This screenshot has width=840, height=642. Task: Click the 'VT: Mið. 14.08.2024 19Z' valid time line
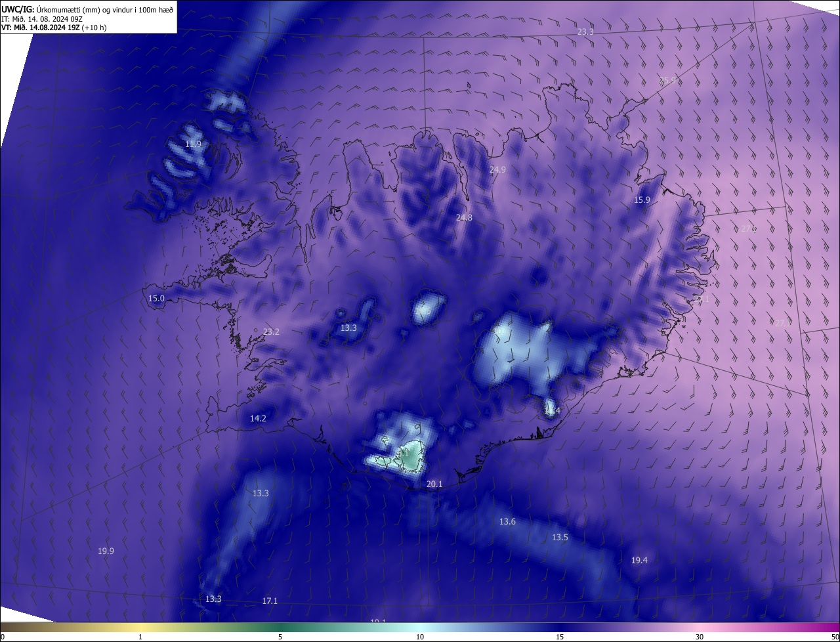[x=41, y=28]
